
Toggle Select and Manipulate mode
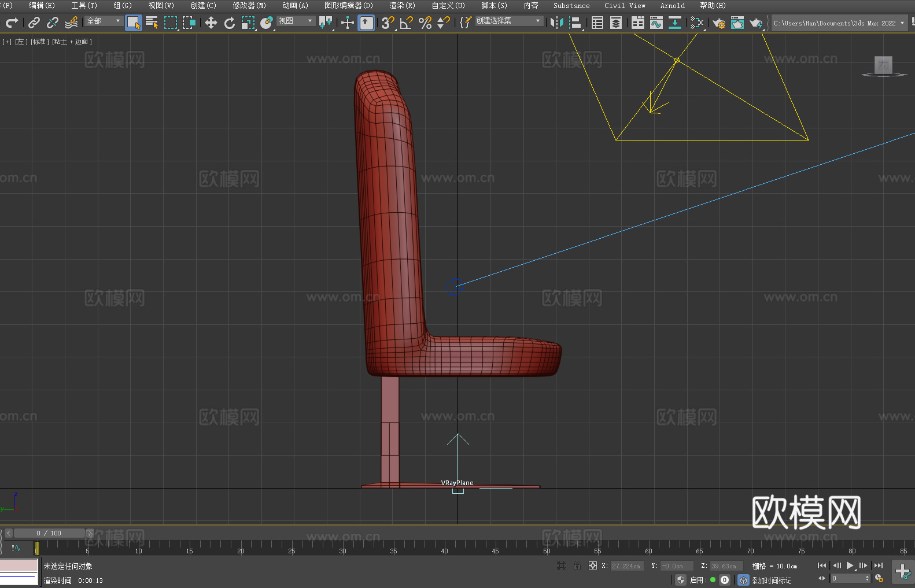348,23
